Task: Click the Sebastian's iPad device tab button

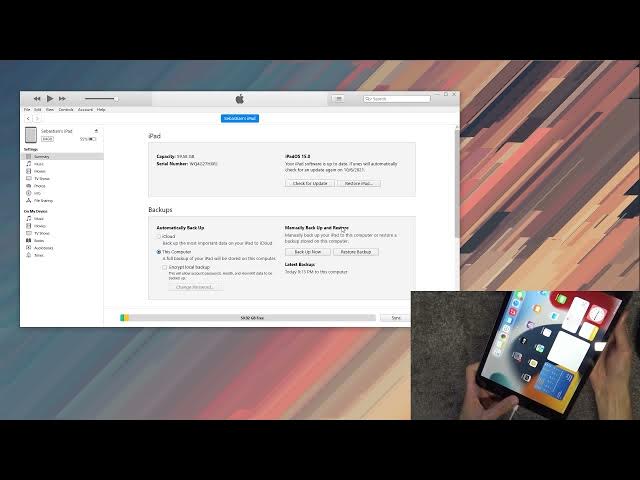Action: [240, 118]
